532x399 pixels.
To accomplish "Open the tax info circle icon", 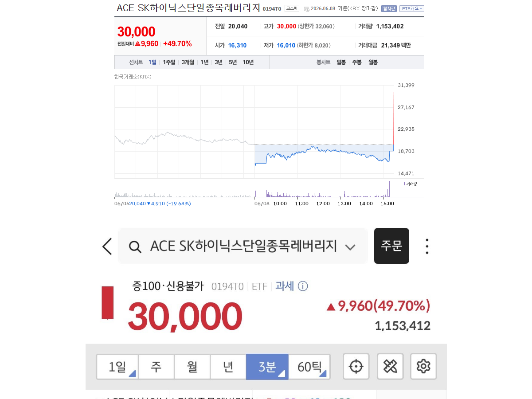I will pos(303,286).
